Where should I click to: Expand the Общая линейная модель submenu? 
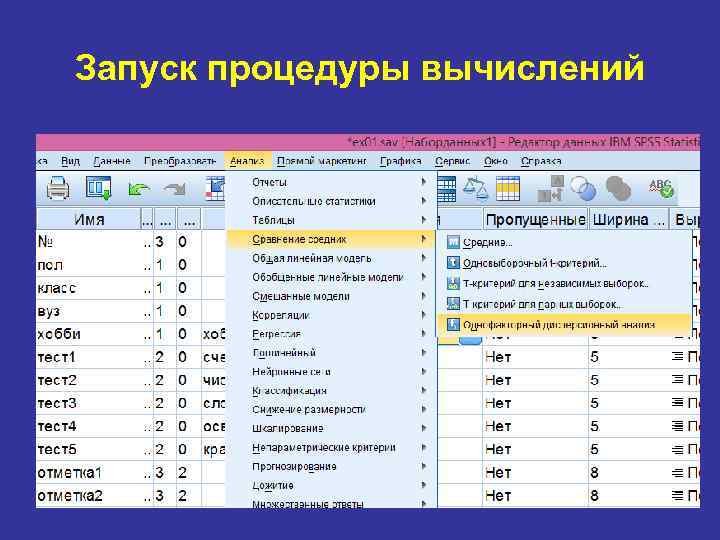[331, 258]
